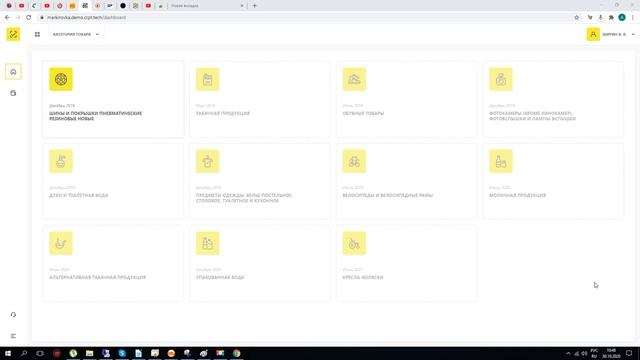The width and height of the screenshot is (640, 360).
Task: Open the Chrome profile avatar
Action: pos(622,18)
